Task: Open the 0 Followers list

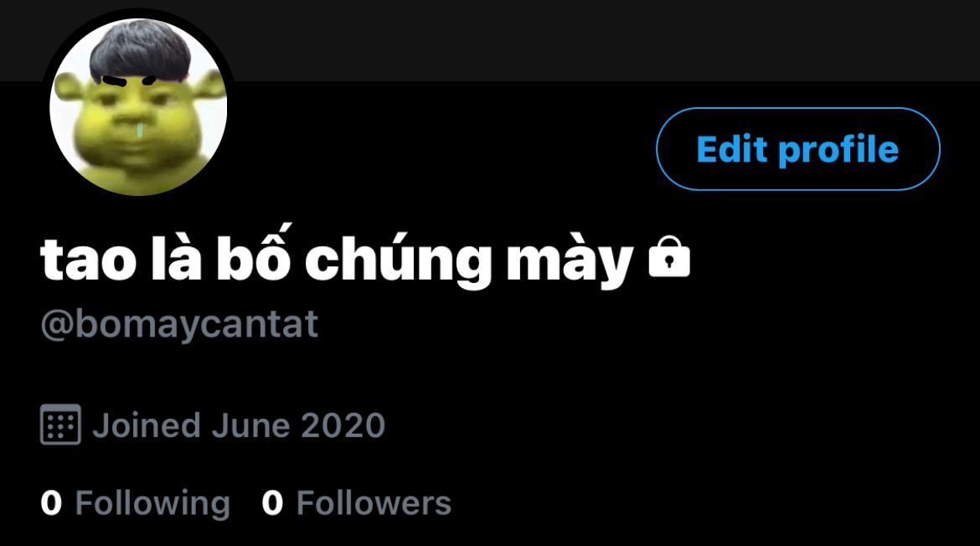Action: (356, 503)
